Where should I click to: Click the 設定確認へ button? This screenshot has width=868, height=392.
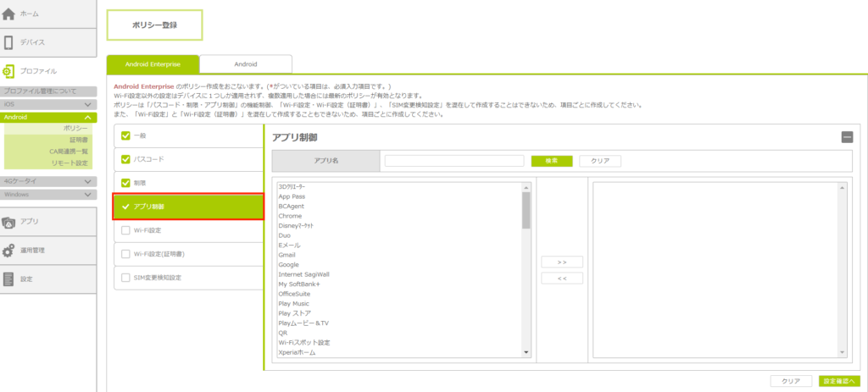tap(839, 381)
